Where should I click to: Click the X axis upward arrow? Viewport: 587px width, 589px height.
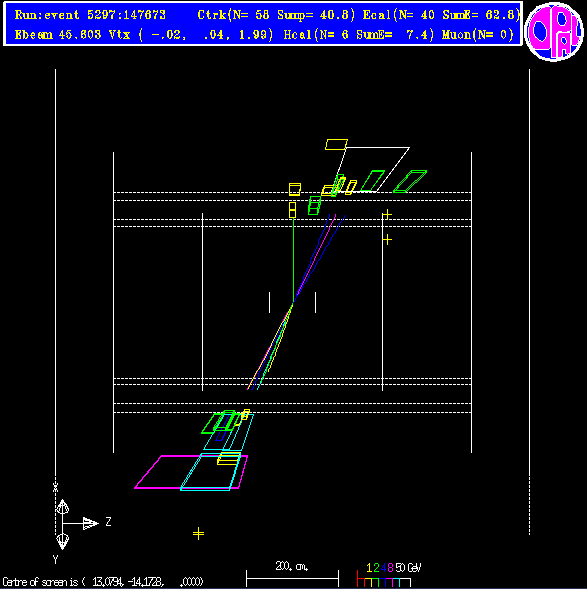click(62, 507)
